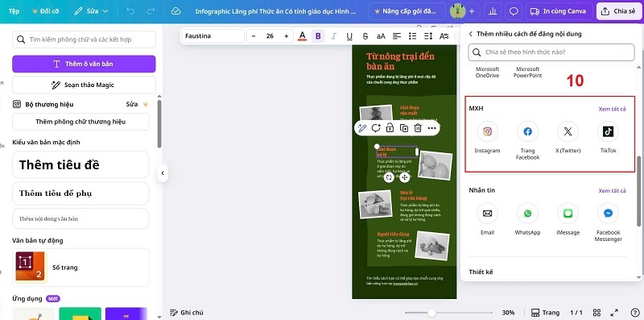
Task: Click Xem tất cả in MXH section
Action: tap(612, 109)
